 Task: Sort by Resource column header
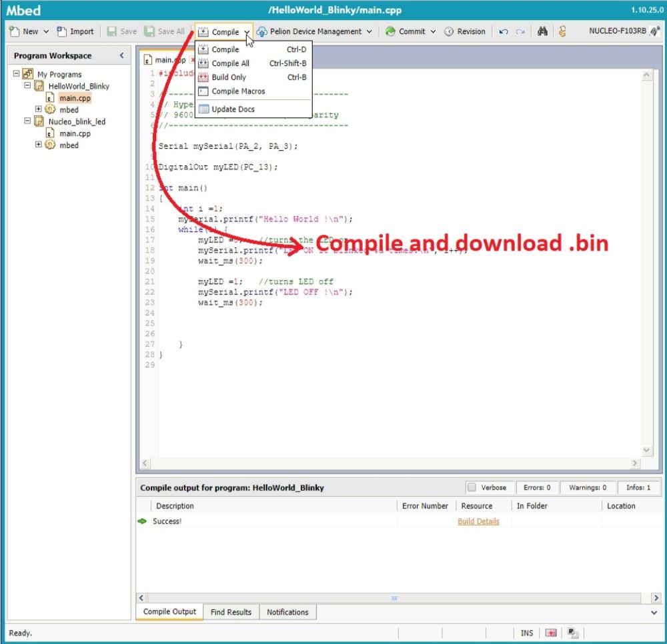[483, 506]
